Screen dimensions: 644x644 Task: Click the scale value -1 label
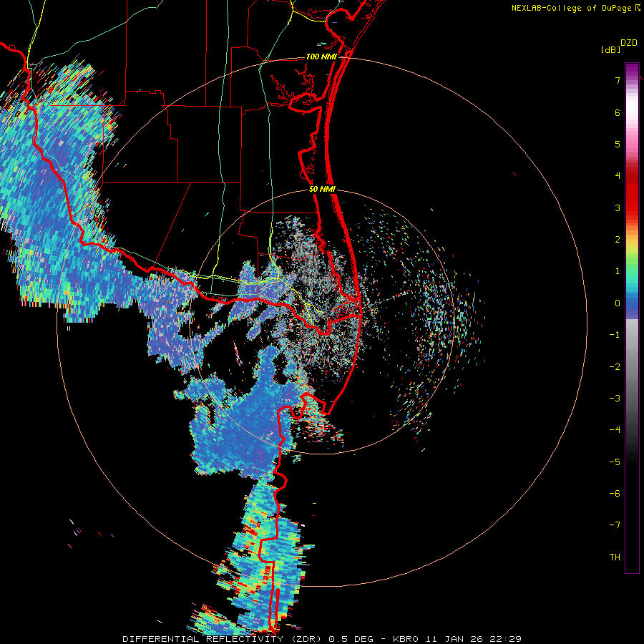[615, 335]
